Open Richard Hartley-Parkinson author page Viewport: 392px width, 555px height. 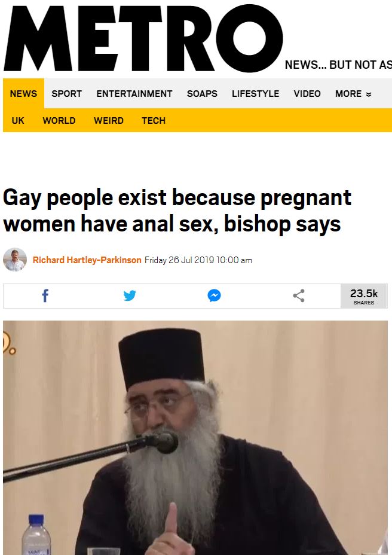(x=87, y=260)
